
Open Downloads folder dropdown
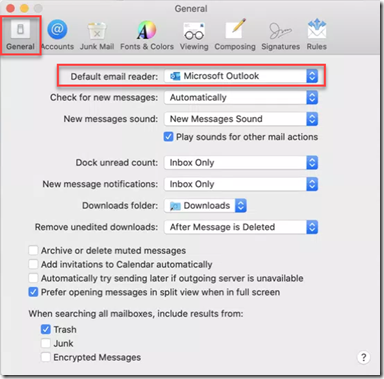(205, 206)
